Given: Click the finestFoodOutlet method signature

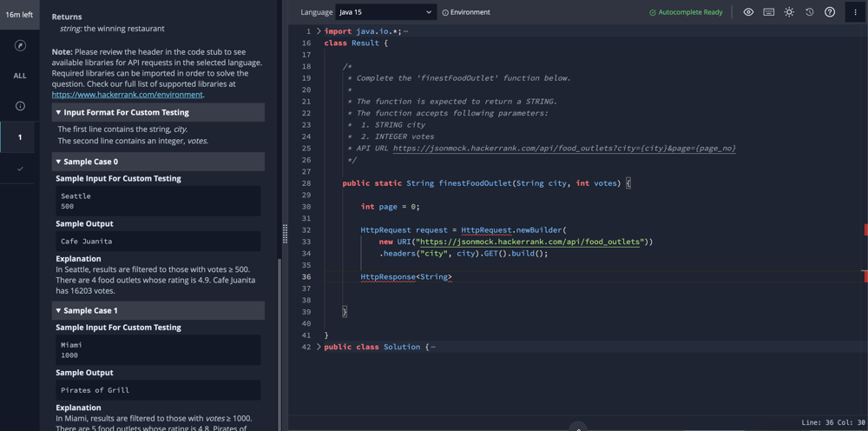Looking at the screenshot, I should [487, 182].
